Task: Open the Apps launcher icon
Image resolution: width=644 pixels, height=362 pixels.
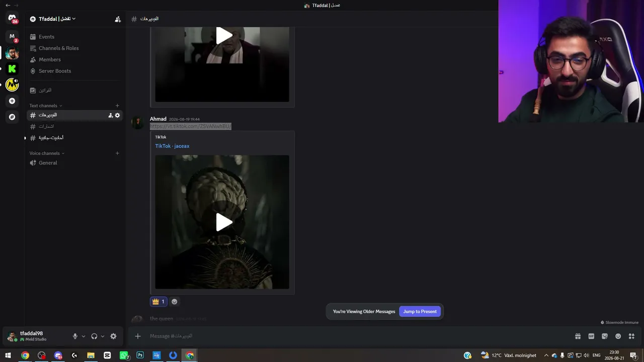Action: click(631, 336)
